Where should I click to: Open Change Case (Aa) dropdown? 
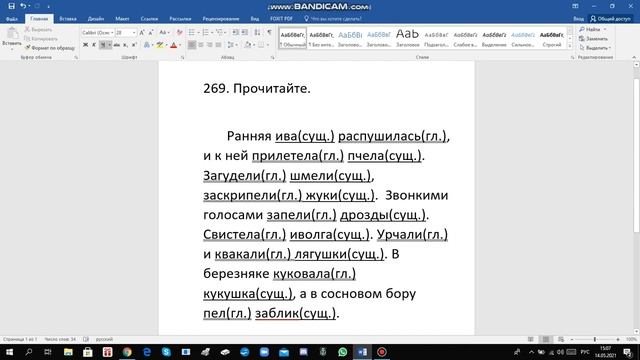(x=164, y=33)
